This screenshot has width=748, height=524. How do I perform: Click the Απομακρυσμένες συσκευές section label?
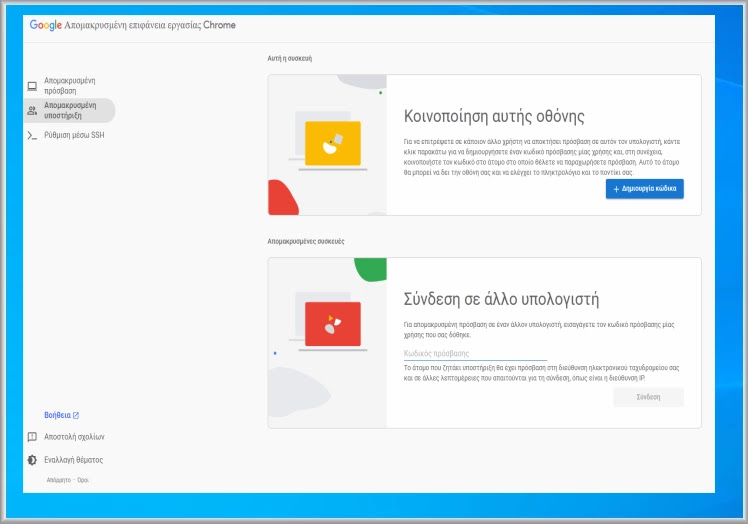pyautogui.click(x=306, y=241)
